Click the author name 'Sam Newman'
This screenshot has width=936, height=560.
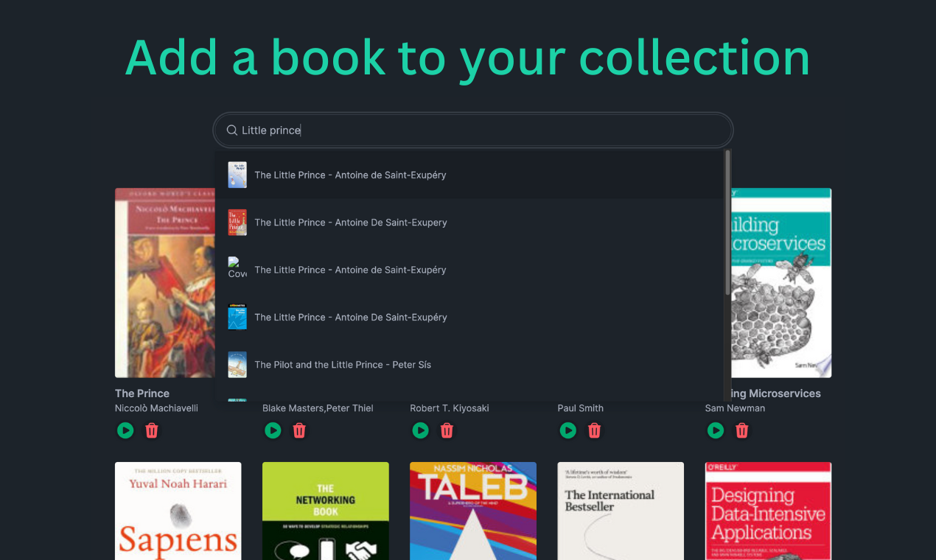coord(735,408)
